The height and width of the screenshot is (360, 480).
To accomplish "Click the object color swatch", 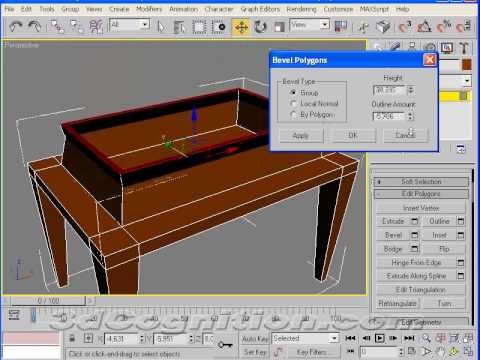I will 467,65.
